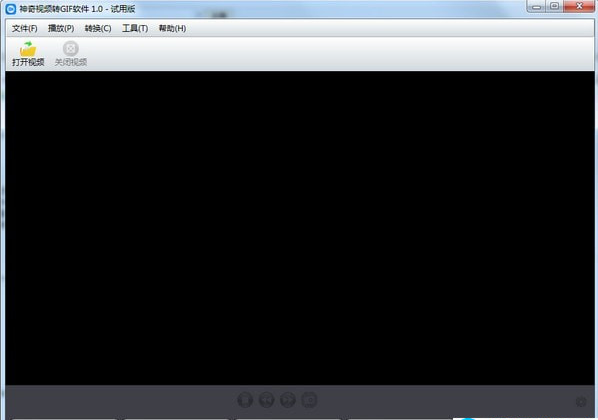Click the 打开视频 text label
Viewport: 598px width, 420px height.
click(x=28, y=62)
